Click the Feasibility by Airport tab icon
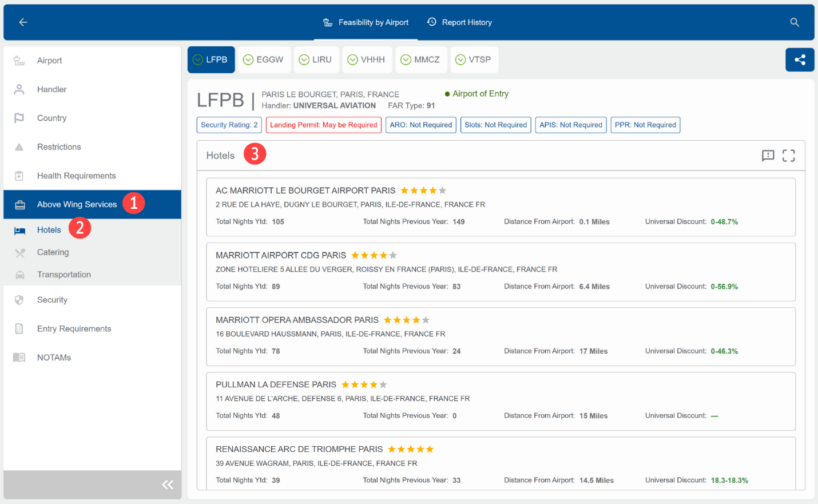Viewport: 818px width, 504px height. coord(328,22)
